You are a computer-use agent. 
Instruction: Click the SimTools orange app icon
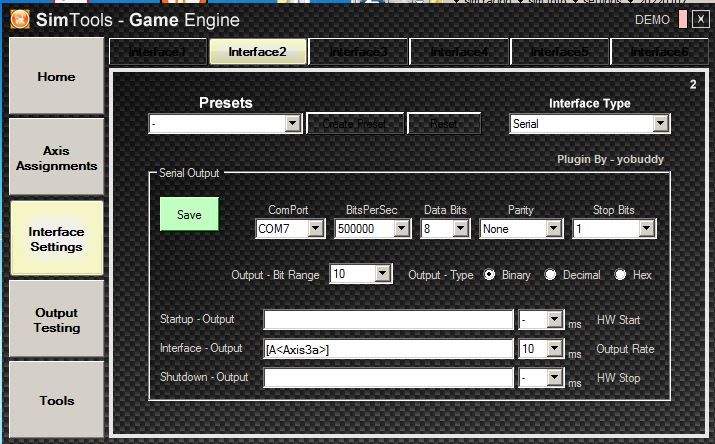[20, 20]
